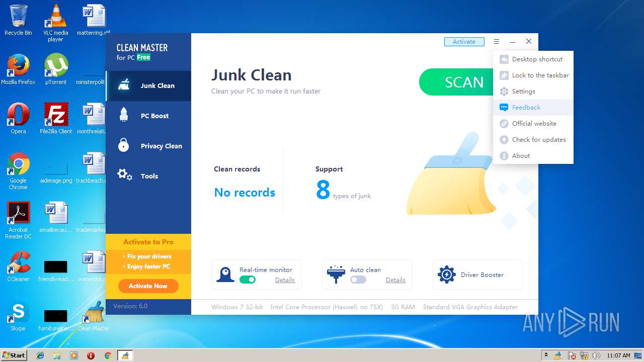The image size is (644, 362).
Task: Click the Feedback chat bubble icon
Action: coord(504,108)
